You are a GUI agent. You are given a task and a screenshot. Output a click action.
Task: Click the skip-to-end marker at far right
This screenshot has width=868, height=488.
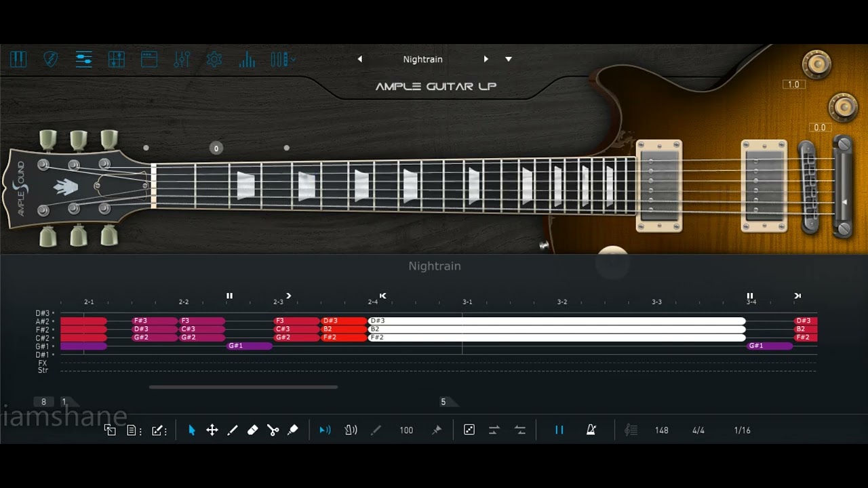coord(797,296)
